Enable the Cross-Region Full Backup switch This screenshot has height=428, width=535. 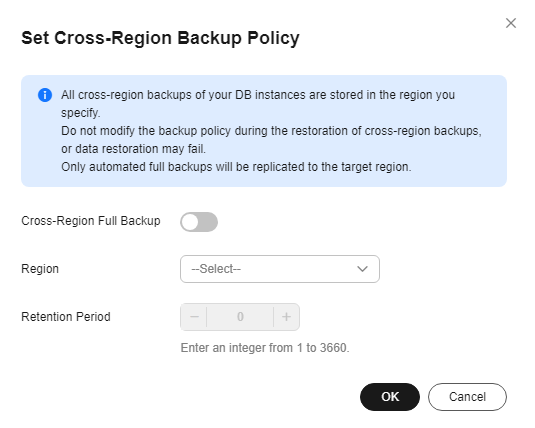pyautogui.click(x=199, y=222)
